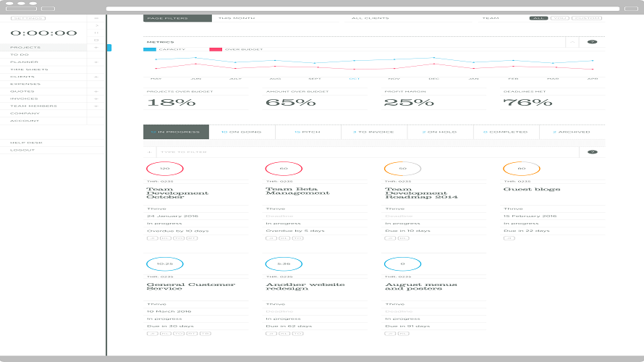The height and width of the screenshot is (362, 644).
Task: Open the help icon in Metrics header
Action: click(x=592, y=42)
